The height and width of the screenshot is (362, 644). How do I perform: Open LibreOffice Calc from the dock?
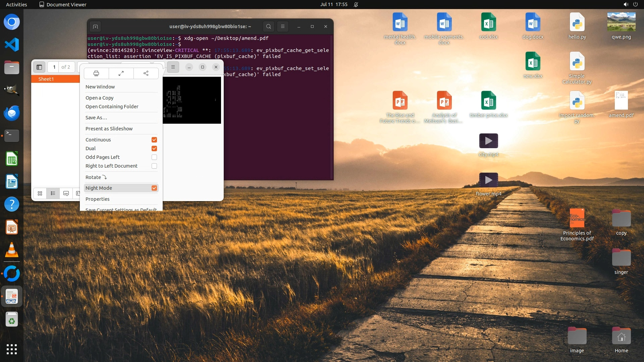click(12, 159)
